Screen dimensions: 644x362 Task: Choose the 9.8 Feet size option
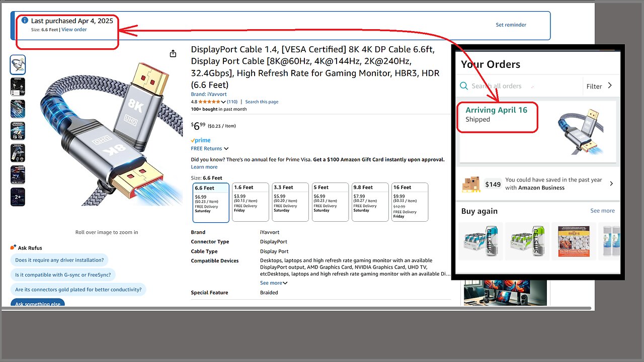370,202
